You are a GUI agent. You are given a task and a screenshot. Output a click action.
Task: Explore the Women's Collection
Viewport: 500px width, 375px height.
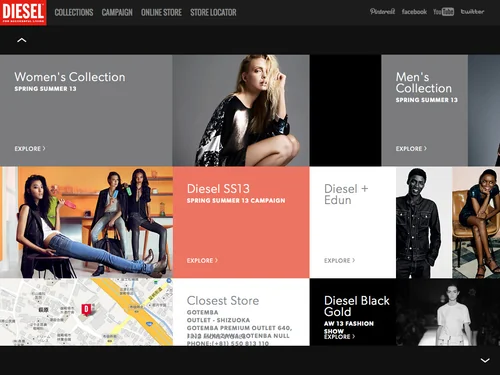(30, 149)
